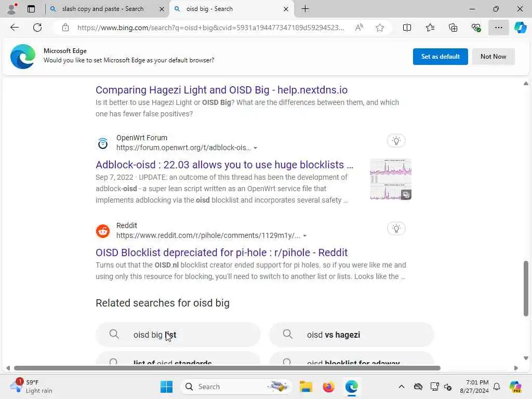The image size is (532, 399).
Task: Switch to 'slash copy and paste - Search' tab
Action: [103, 9]
